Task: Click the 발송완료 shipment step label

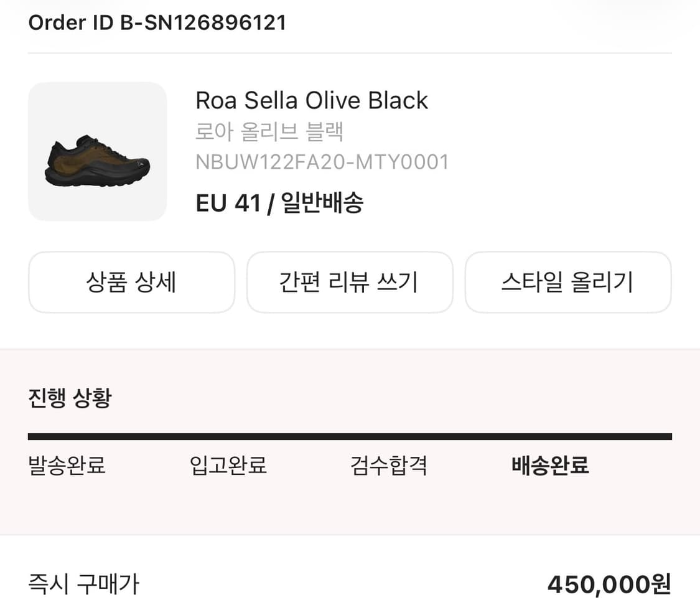Action: 67,465
